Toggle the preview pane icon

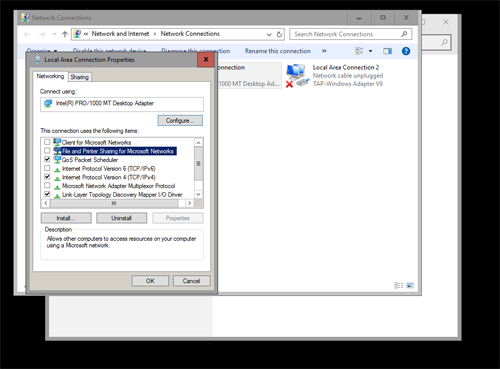(x=387, y=51)
